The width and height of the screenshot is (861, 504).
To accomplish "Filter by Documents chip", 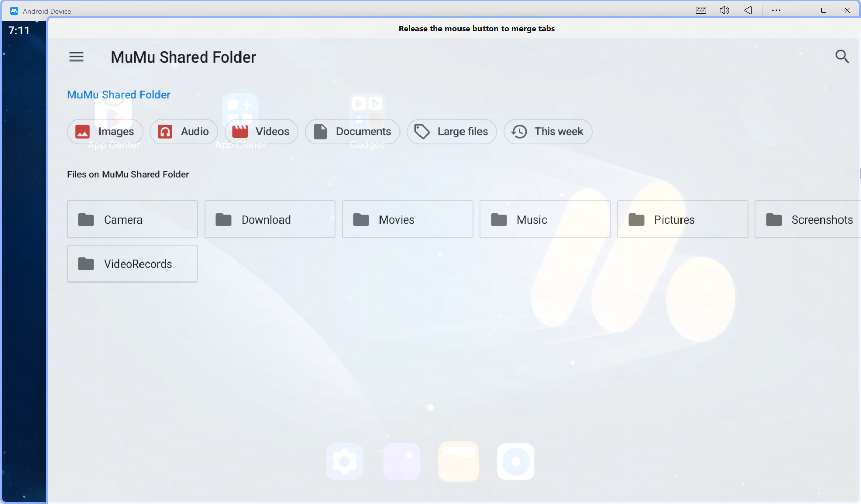I will 352,132.
